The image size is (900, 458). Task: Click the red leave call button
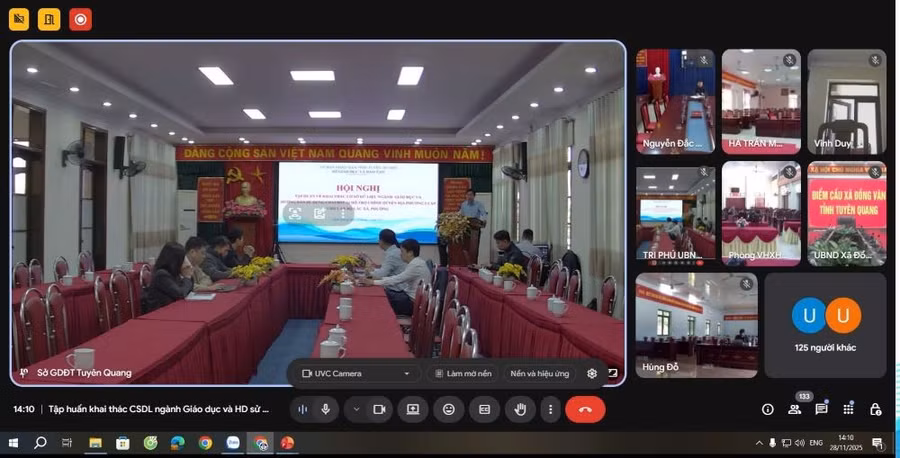[585, 409]
